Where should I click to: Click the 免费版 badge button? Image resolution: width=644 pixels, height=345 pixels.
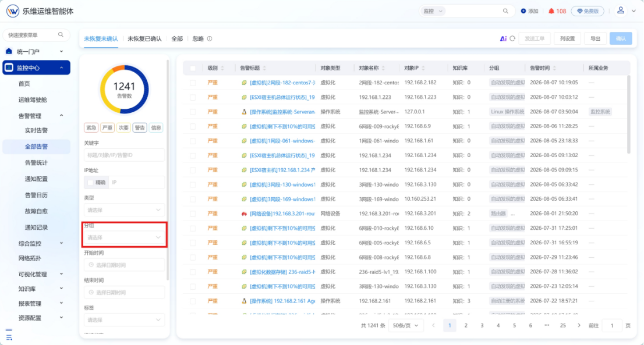click(x=588, y=11)
